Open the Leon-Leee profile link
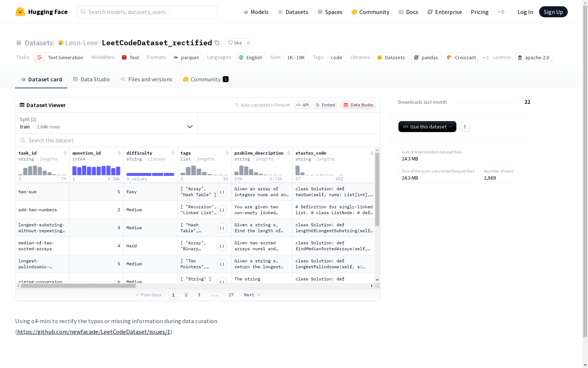 (x=81, y=43)
